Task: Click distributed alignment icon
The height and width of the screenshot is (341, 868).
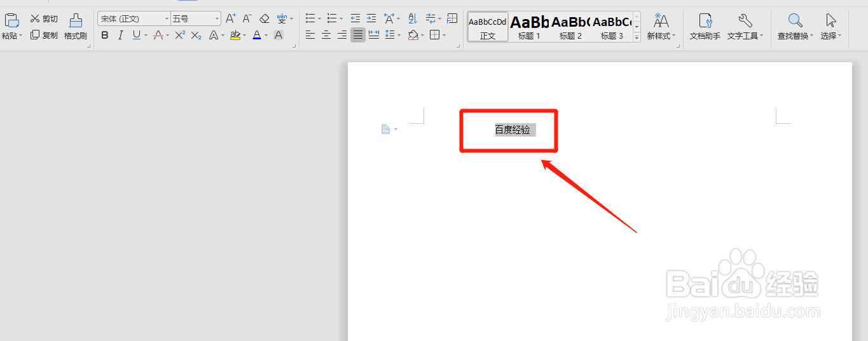Action: [x=374, y=36]
